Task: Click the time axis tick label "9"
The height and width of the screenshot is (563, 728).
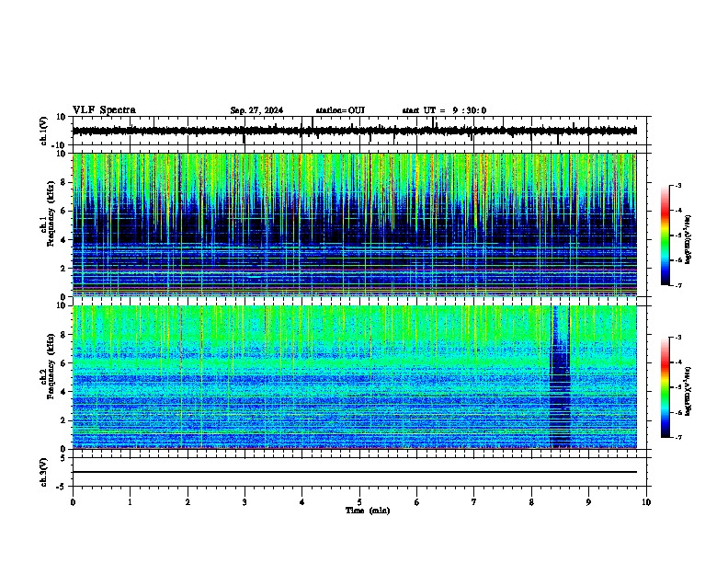Action: pos(588,502)
